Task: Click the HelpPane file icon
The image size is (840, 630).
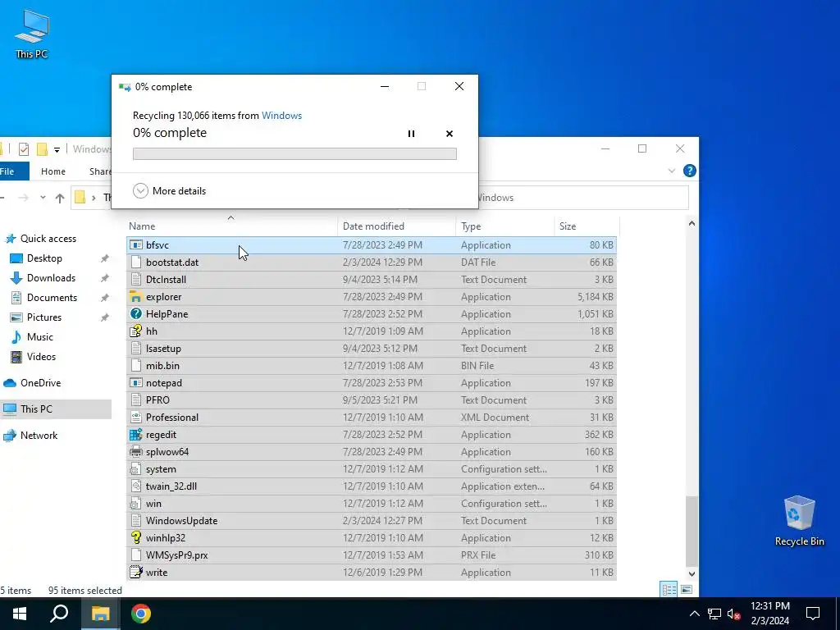Action: 136,314
